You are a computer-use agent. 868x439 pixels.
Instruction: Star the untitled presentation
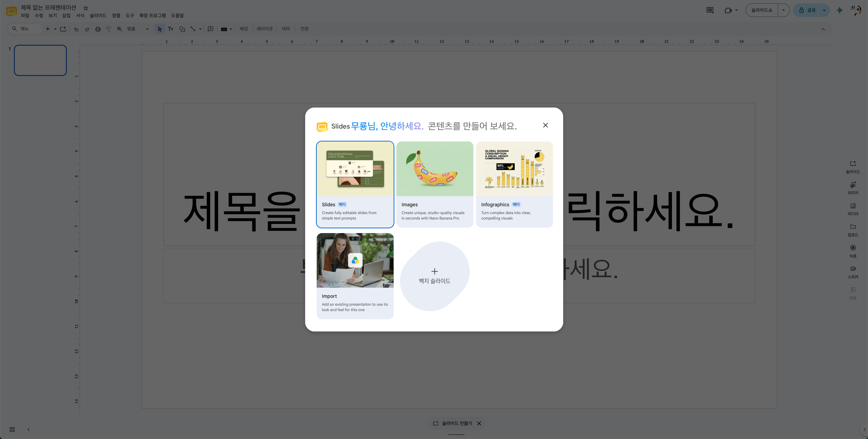(86, 8)
